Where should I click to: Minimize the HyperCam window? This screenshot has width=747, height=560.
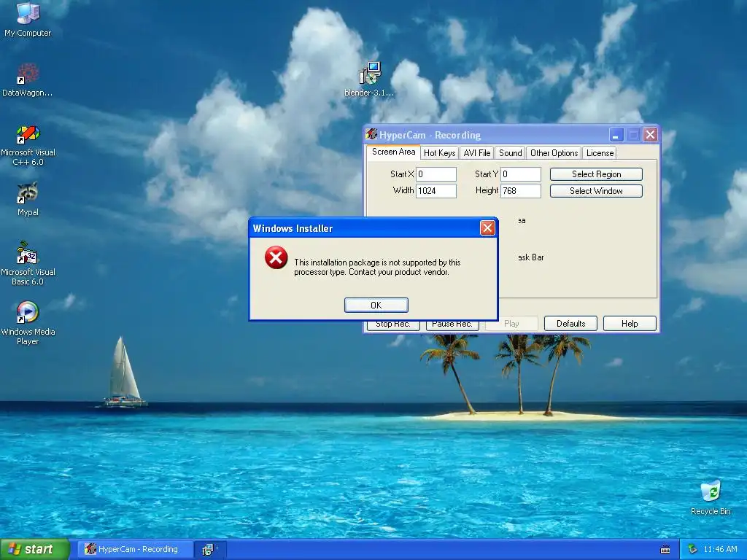[x=616, y=135]
